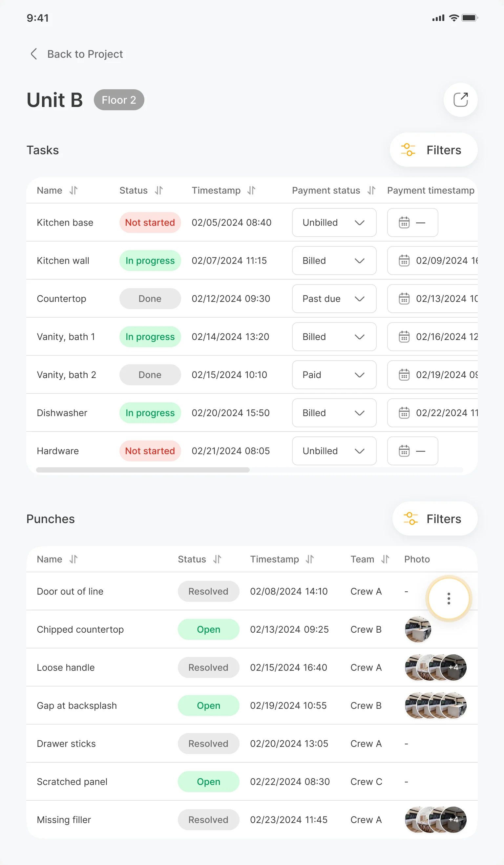The height and width of the screenshot is (865, 504).
Task: Open the three-dot more options button
Action: click(448, 598)
